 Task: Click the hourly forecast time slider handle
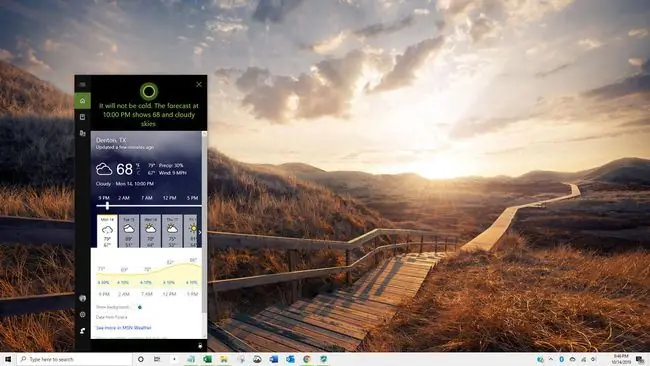107,205
